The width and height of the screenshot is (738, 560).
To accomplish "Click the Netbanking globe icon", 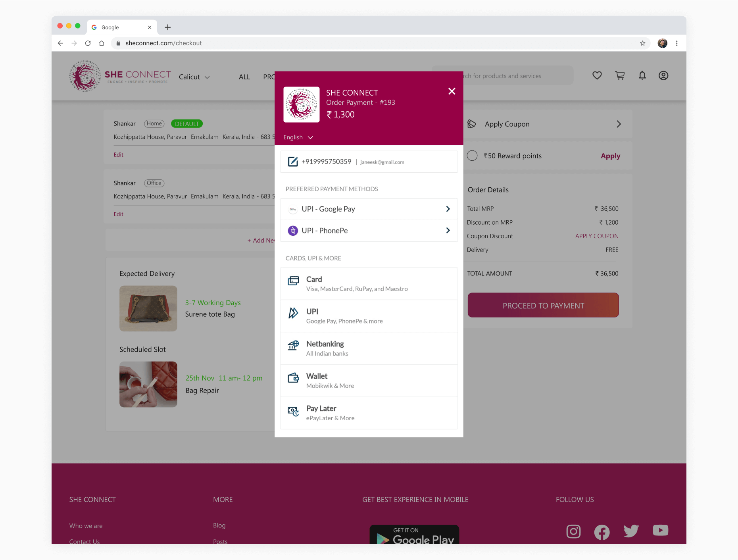I will tap(293, 346).
